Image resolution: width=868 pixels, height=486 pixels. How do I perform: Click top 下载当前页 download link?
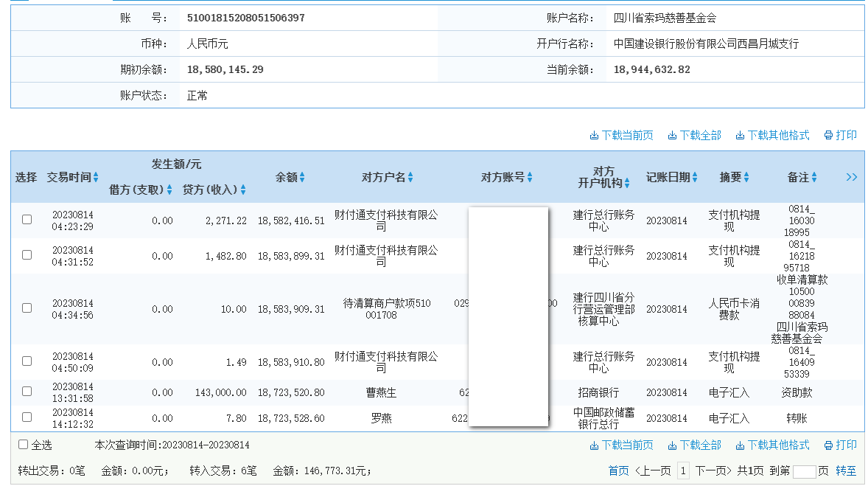click(621, 135)
